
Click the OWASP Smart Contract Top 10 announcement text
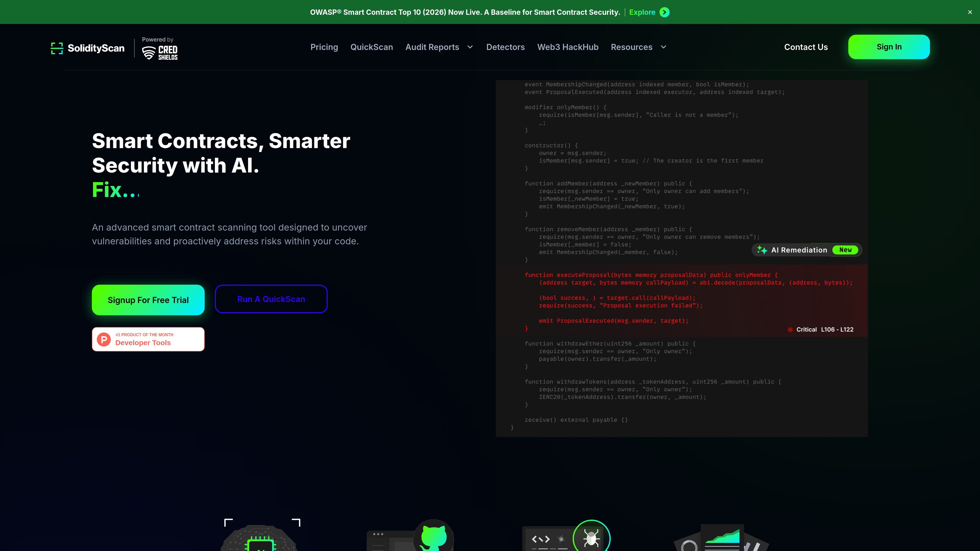click(x=465, y=12)
